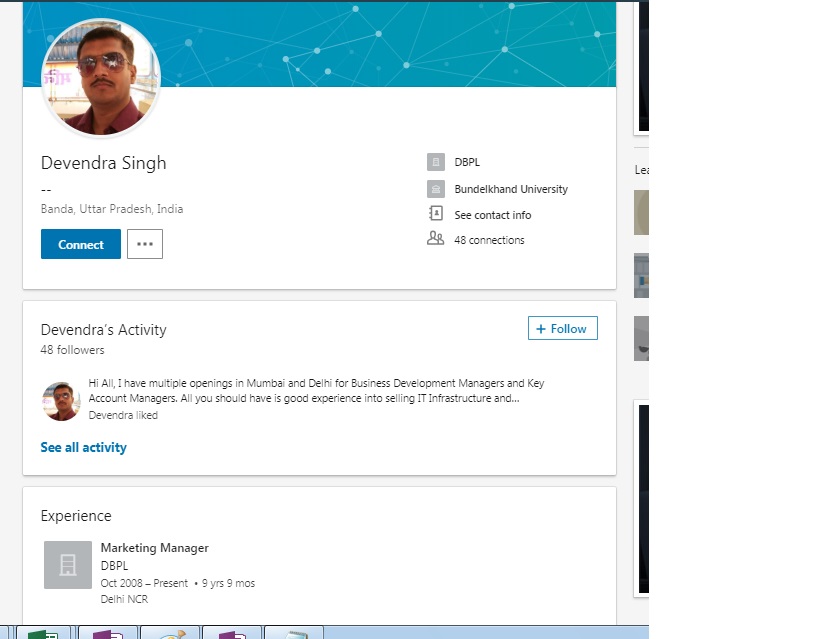Click the small avatar beside the liked post
Viewport: 819px width, 639px height.
point(61,401)
